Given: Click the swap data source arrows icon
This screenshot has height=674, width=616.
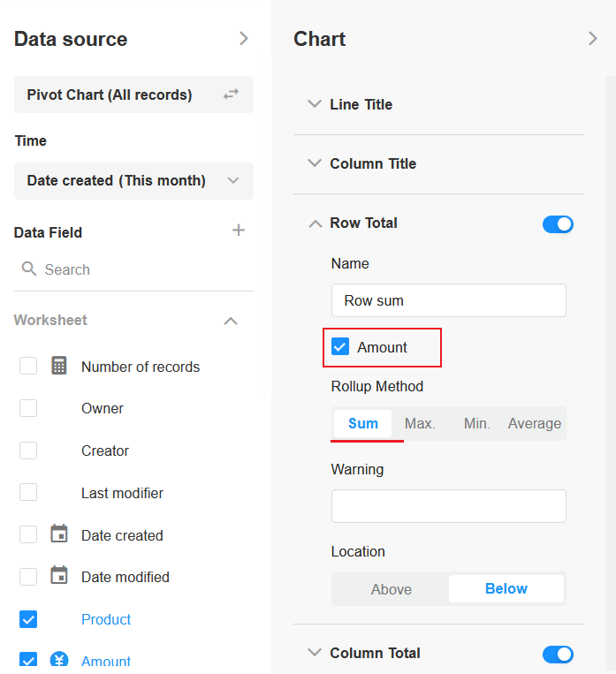Looking at the screenshot, I should [231, 94].
